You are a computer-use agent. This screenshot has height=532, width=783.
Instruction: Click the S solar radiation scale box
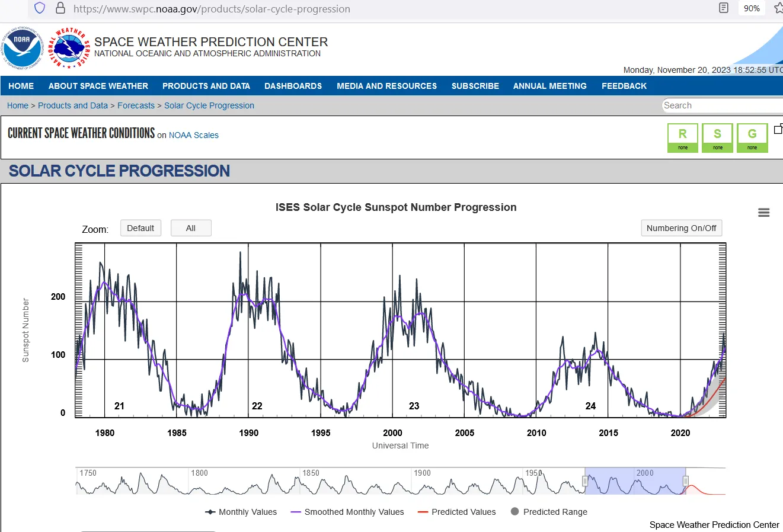[717, 138]
